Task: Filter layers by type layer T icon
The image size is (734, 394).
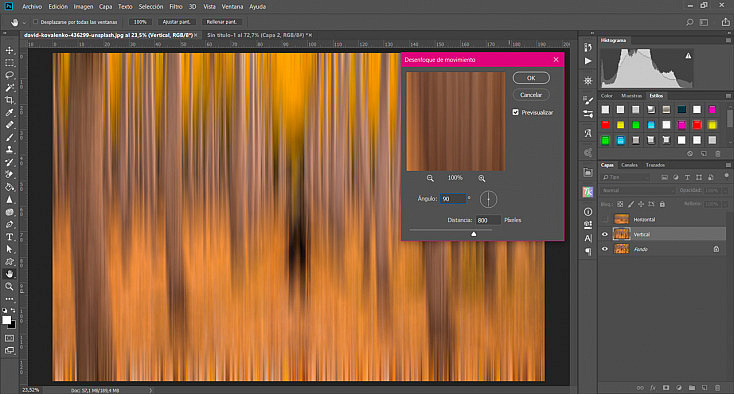Action: pyautogui.click(x=687, y=177)
